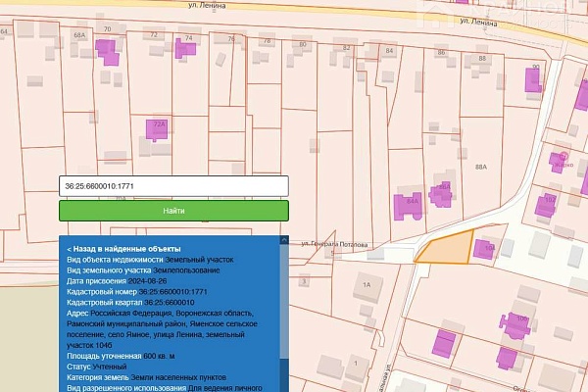Click the info panel scrollbar up arrow
The image size is (588, 392).
point(285,242)
